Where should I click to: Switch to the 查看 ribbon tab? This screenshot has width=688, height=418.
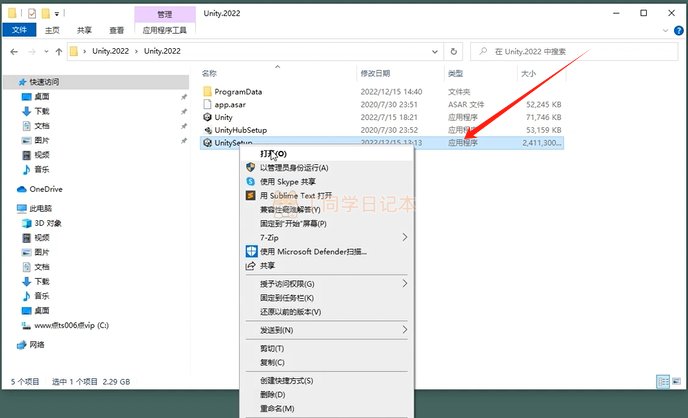click(x=116, y=30)
